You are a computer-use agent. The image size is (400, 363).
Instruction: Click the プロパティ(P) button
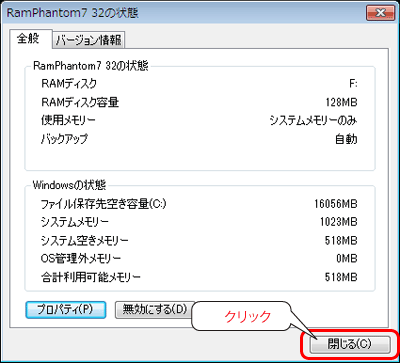[x=66, y=309]
